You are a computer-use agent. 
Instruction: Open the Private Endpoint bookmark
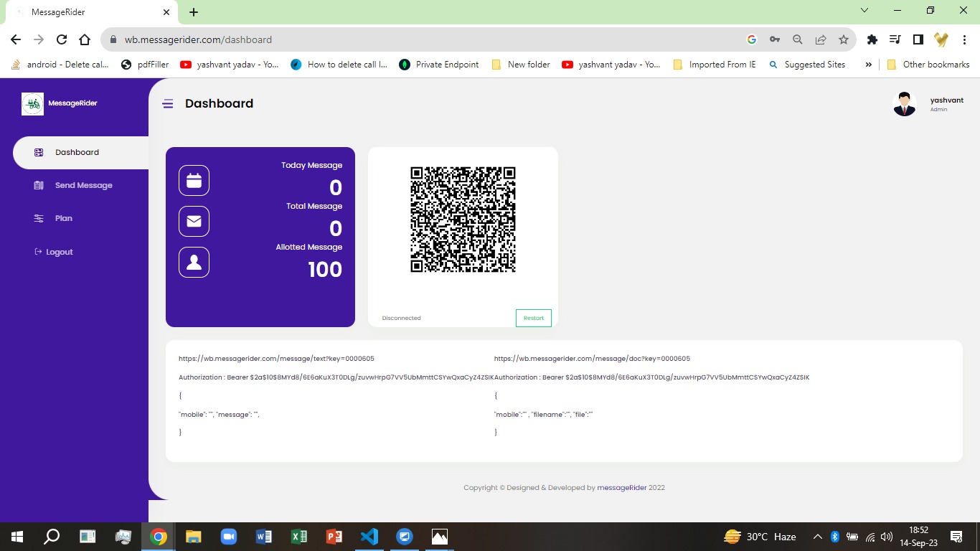[x=439, y=65]
